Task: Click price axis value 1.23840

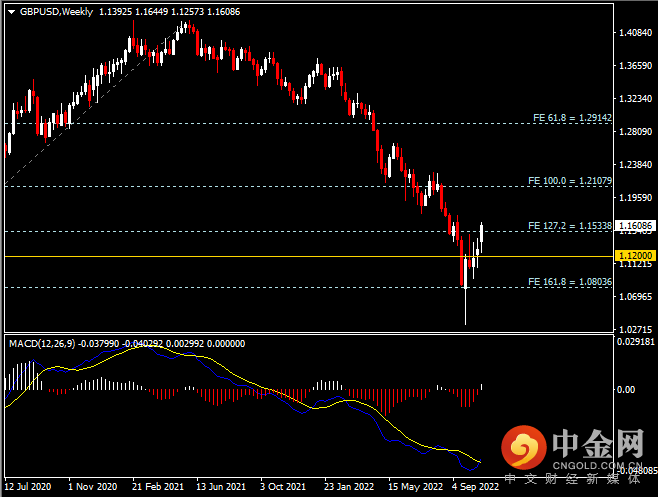Action: pos(636,165)
